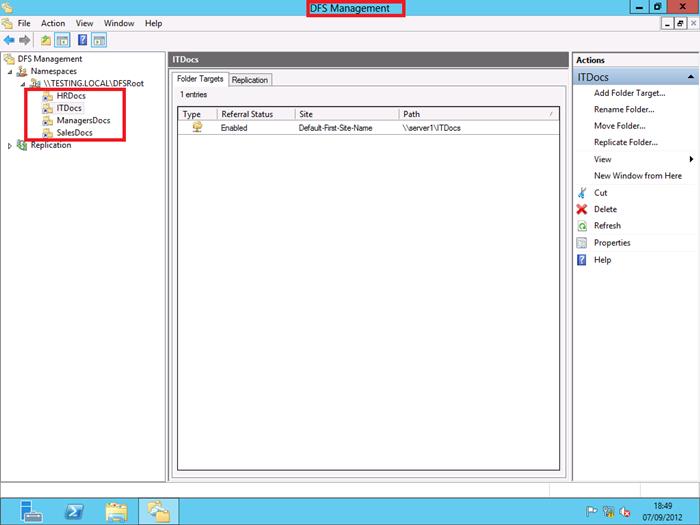
Task: Click the ITDocs folder icon in tree
Action: [47, 108]
